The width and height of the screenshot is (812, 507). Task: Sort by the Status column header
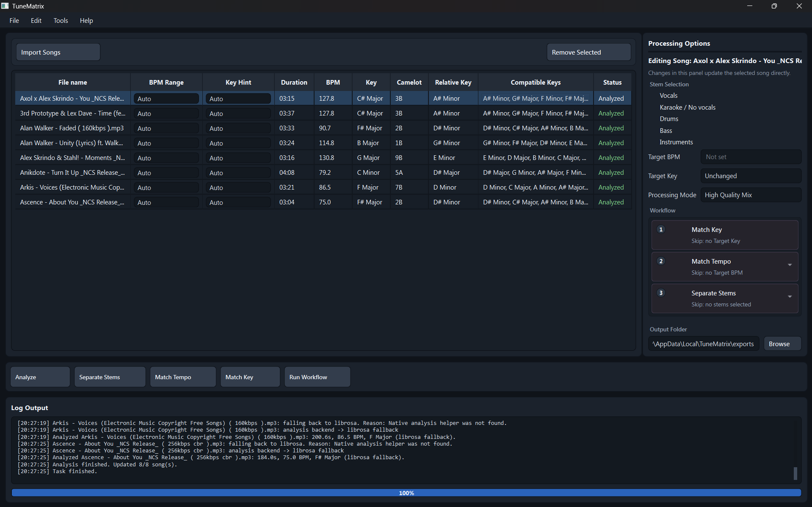[612, 82]
